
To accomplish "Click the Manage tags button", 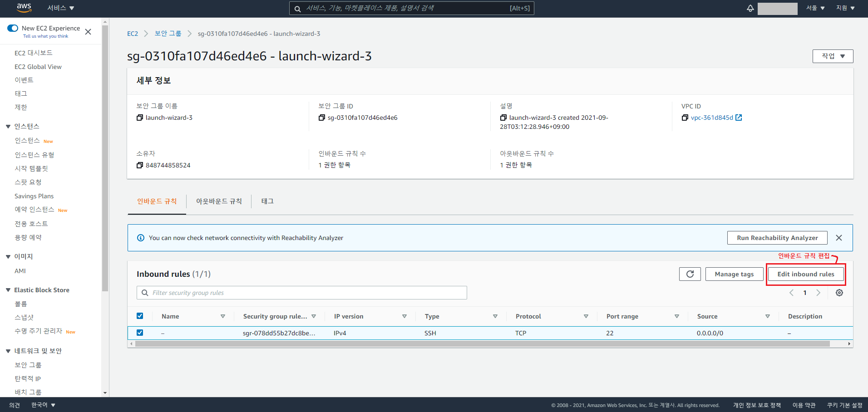I will (x=734, y=274).
